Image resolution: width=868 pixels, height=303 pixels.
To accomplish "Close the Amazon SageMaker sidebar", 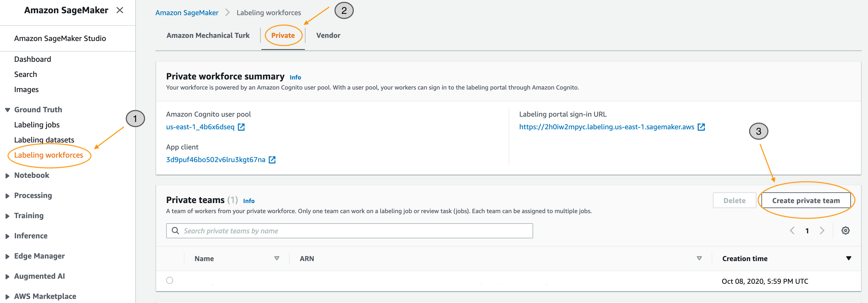I will (119, 10).
